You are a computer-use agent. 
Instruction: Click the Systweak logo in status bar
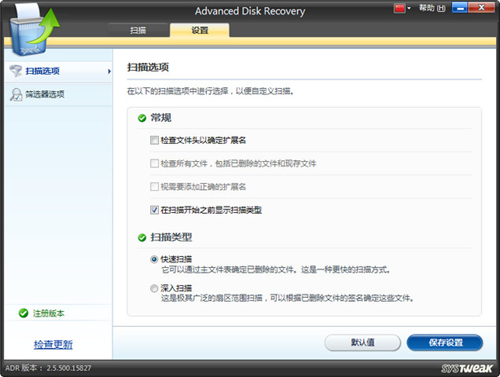point(467,368)
